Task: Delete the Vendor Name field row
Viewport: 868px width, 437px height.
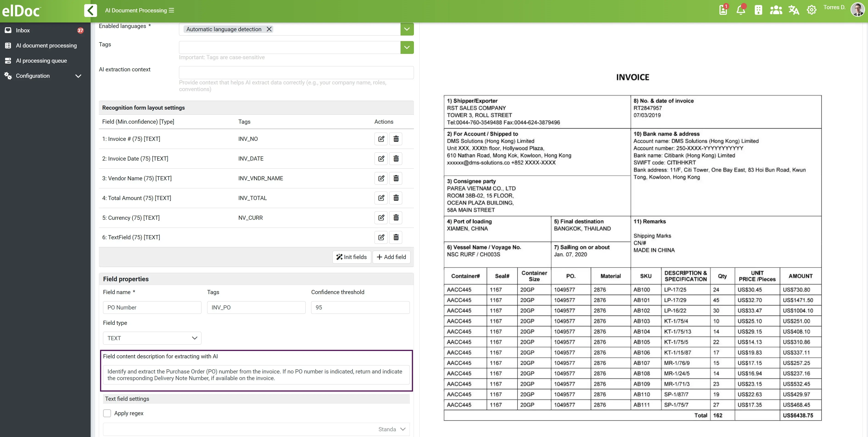Action: tap(396, 178)
